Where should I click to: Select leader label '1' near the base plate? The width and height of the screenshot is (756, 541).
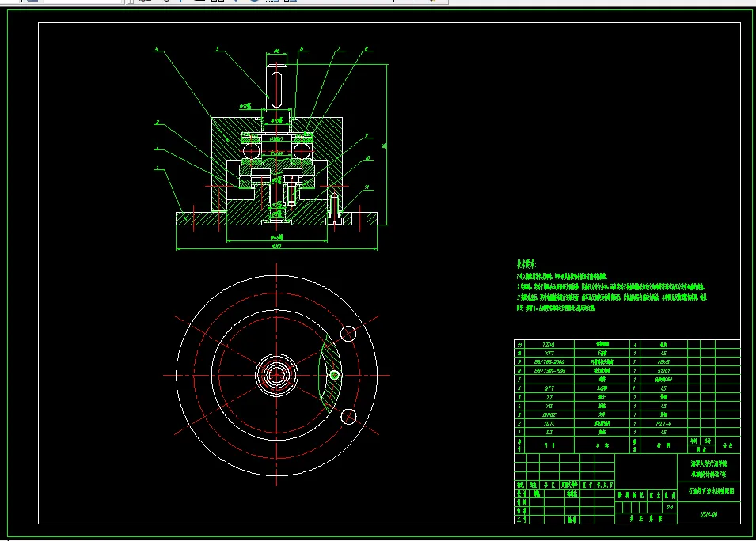tap(158, 168)
